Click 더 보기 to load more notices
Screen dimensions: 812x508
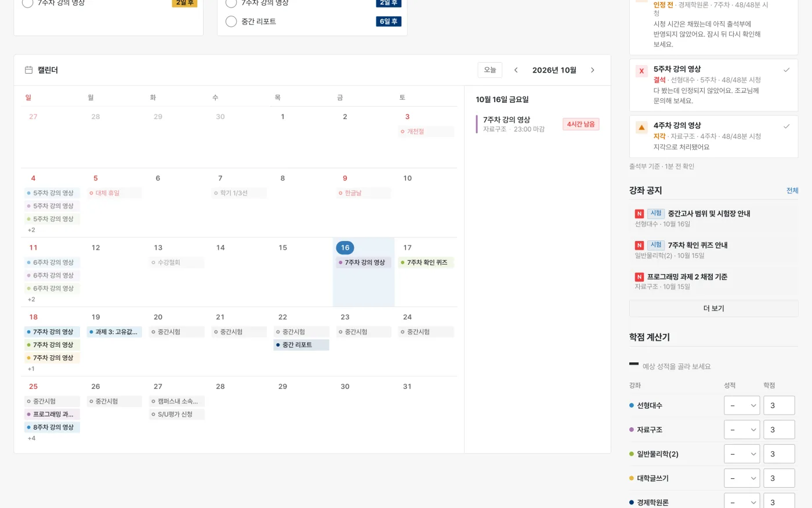[x=713, y=308]
